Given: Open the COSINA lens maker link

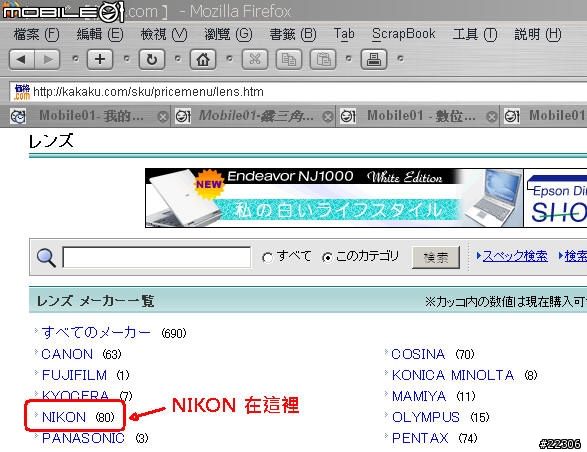Looking at the screenshot, I should 418,354.
